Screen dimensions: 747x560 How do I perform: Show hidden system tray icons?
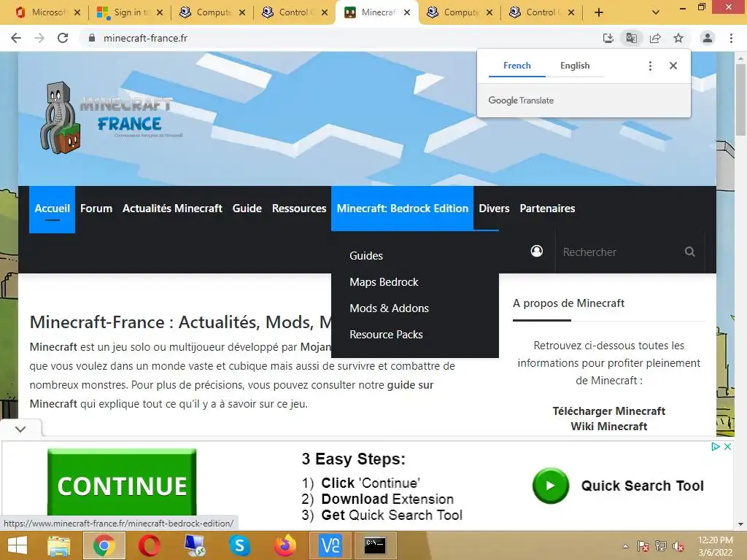coord(625,546)
